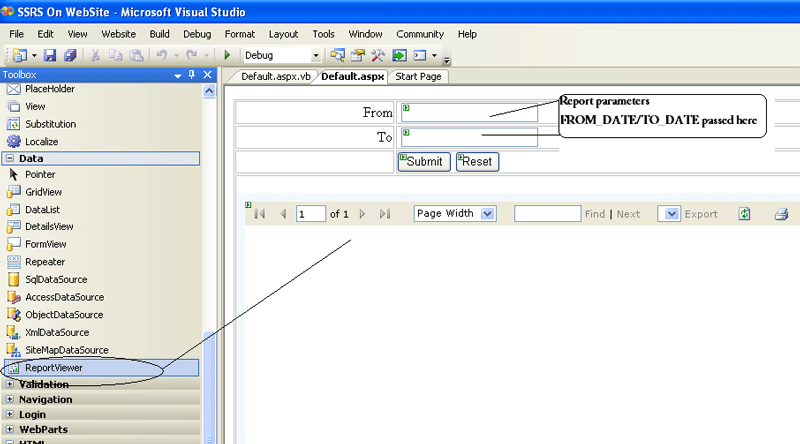The image size is (800, 444).
Task: Open the Build menu
Action: [x=159, y=34]
